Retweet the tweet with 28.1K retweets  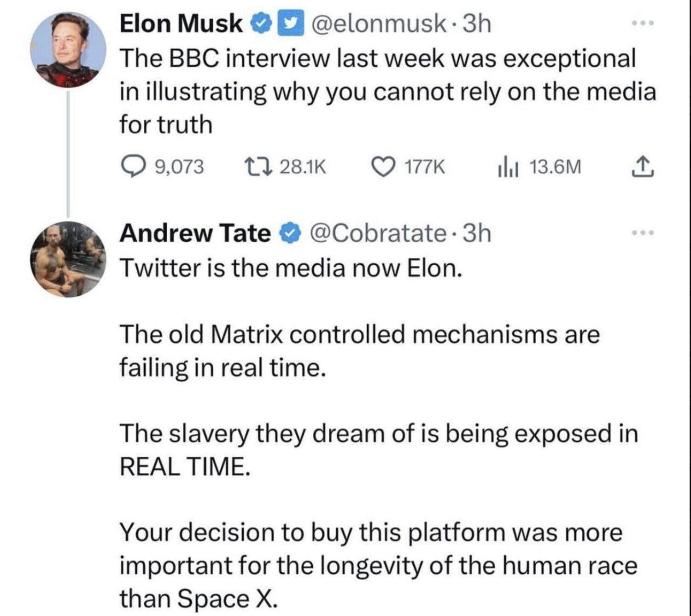click(252, 167)
